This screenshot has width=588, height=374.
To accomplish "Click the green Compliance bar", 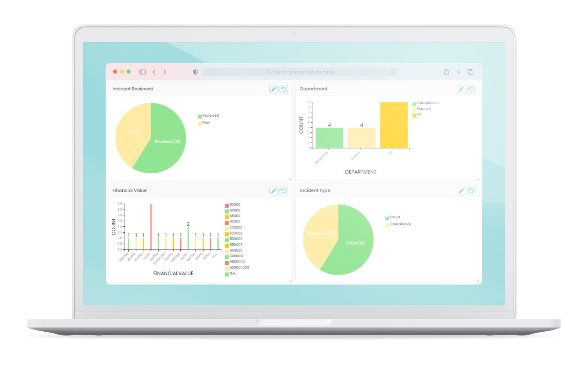I will pyautogui.click(x=329, y=138).
